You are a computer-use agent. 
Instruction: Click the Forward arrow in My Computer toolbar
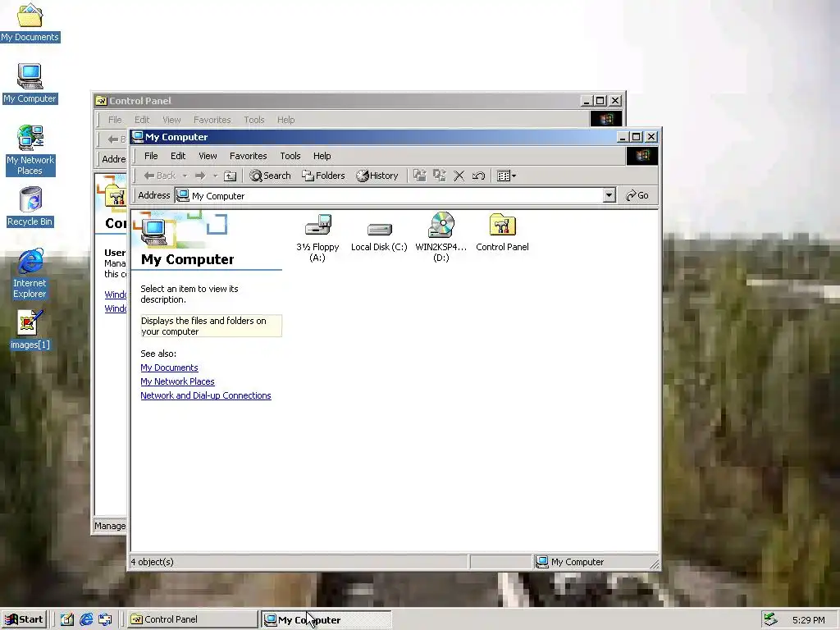[x=200, y=176]
